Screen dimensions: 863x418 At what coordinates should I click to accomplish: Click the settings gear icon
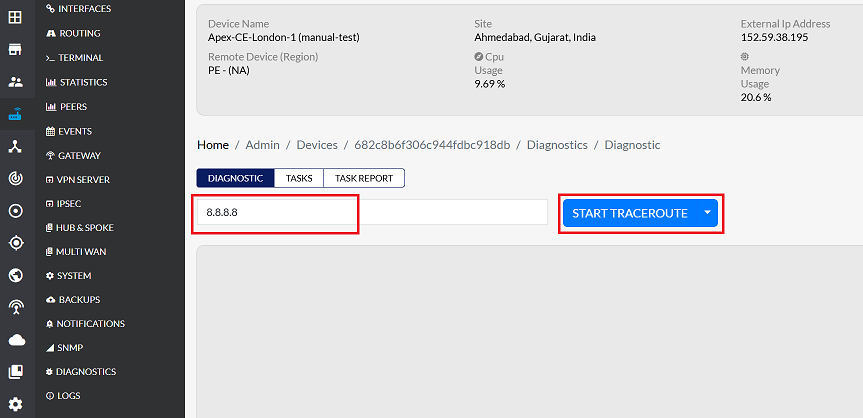[15, 404]
